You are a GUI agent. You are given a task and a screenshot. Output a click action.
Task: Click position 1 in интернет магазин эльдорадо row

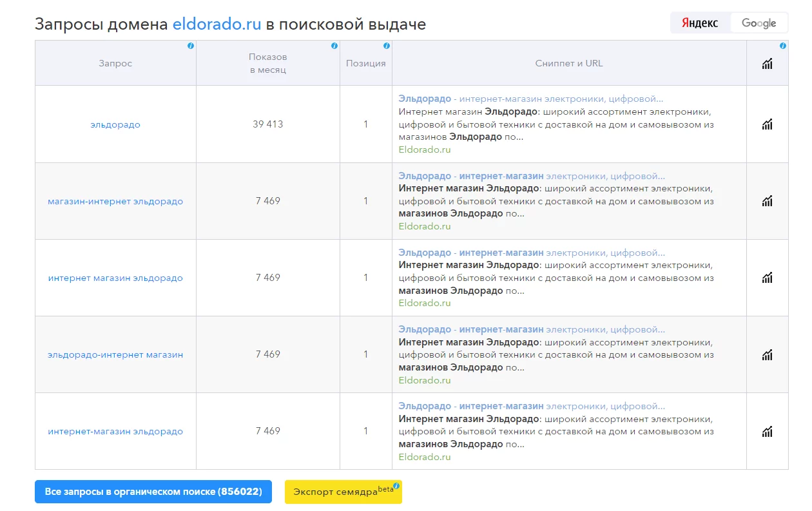(x=366, y=278)
